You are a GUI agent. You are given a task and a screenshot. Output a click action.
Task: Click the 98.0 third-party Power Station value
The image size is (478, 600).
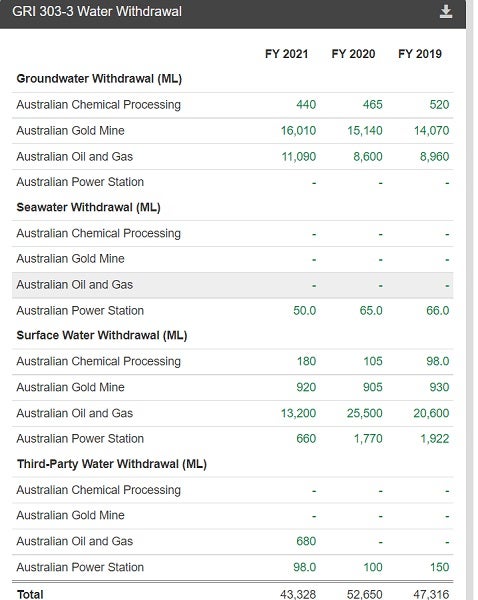click(305, 567)
